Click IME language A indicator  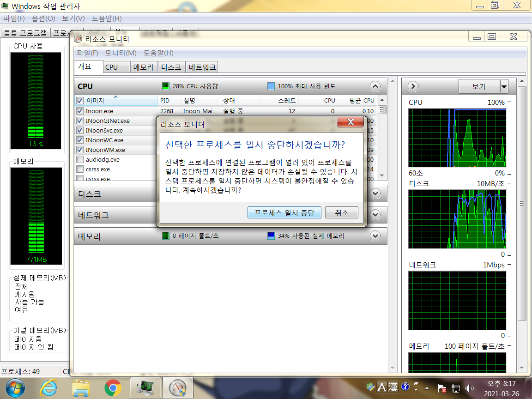point(382,387)
